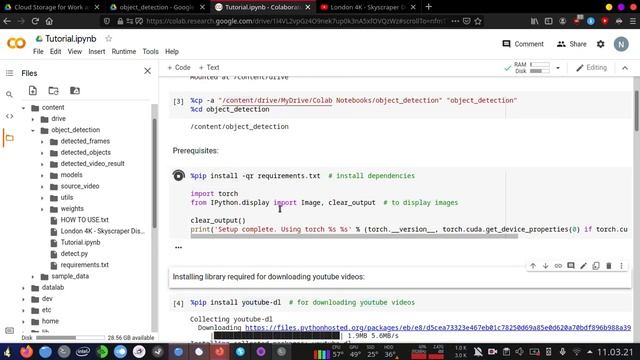Click the Colab logo icon
The image size is (640, 360).
click(16, 43)
